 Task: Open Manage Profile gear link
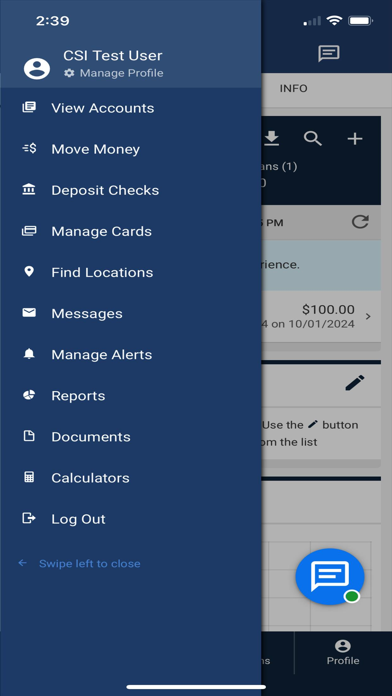114,73
